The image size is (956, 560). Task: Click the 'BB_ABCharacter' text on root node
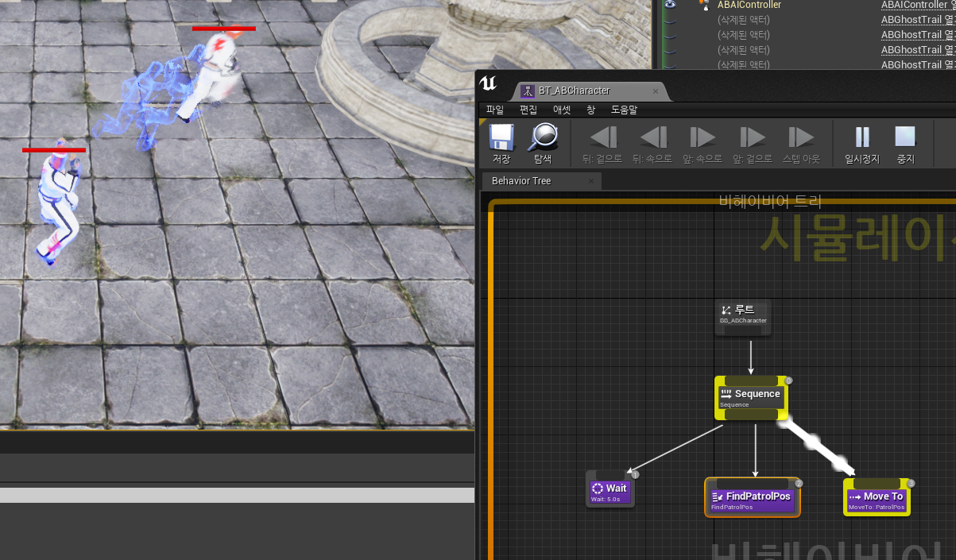pyautogui.click(x=743, y=321)
